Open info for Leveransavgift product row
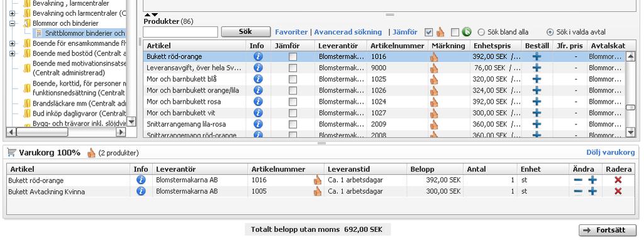 pos(258,68)
